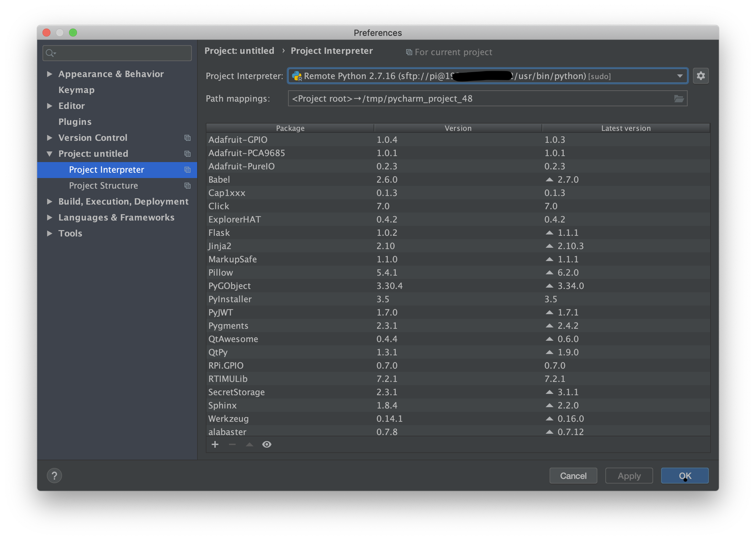Open the Project Interpreter dropdown arrow
This screenshot has height=540, width=756.
[680, 76]
